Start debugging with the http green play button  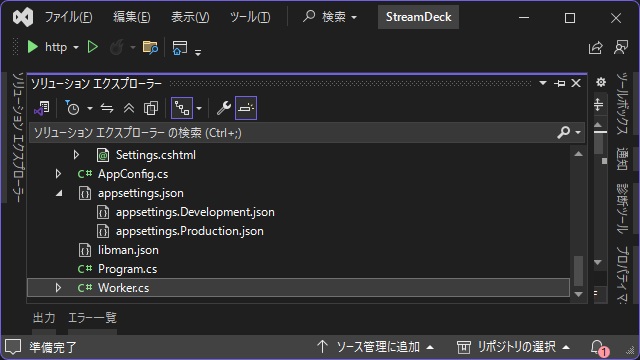click(33, 47)
